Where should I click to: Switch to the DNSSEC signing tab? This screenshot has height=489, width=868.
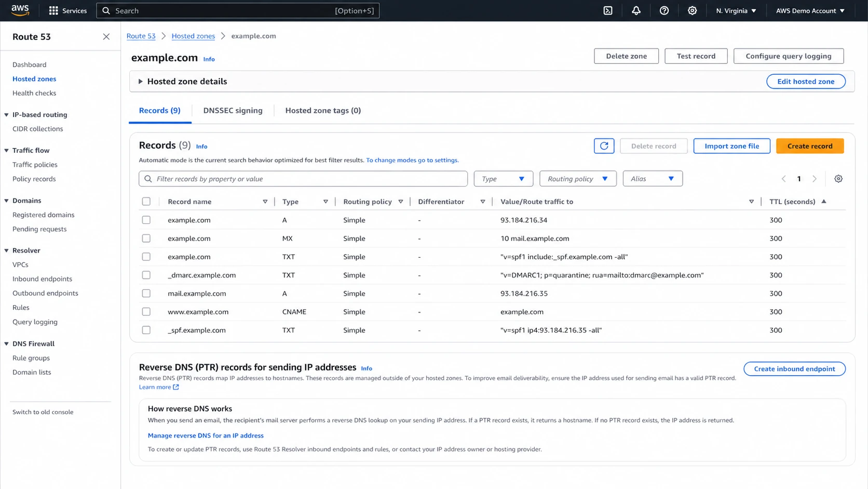tap(233, 111)
